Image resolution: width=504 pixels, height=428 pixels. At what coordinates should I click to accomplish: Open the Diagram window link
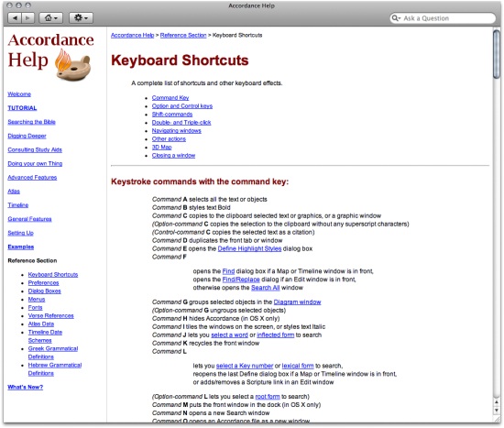pos(297,302)
